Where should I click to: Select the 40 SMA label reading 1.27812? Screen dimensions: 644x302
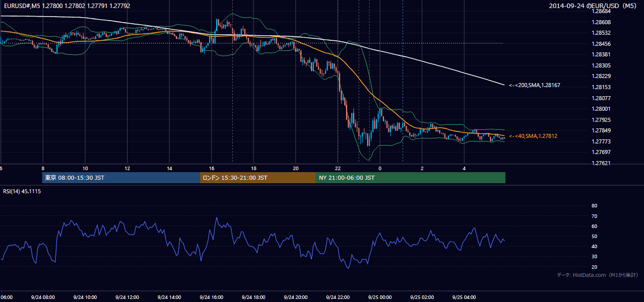pos(533,136)
